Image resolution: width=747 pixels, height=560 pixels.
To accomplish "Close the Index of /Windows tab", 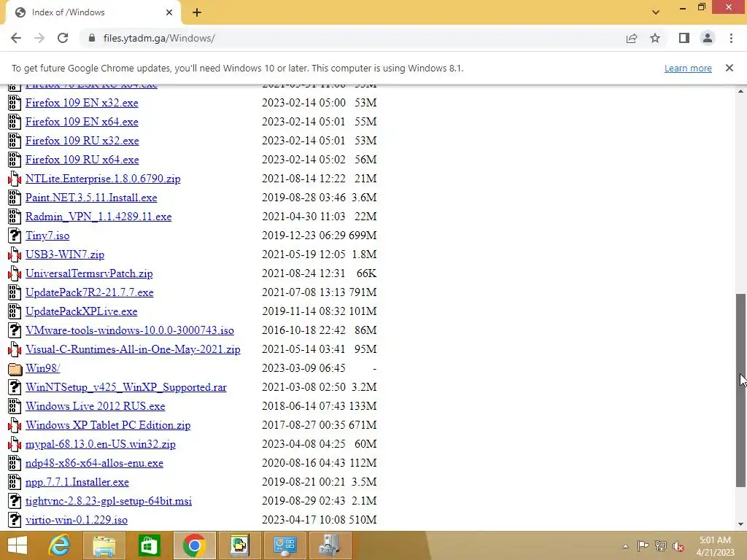I will 169,12.
